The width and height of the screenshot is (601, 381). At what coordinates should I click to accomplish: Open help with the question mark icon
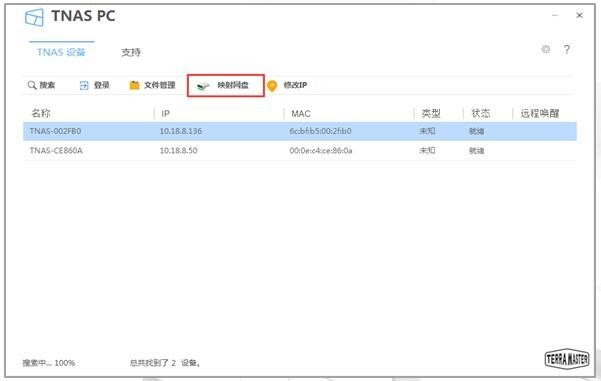567,49
